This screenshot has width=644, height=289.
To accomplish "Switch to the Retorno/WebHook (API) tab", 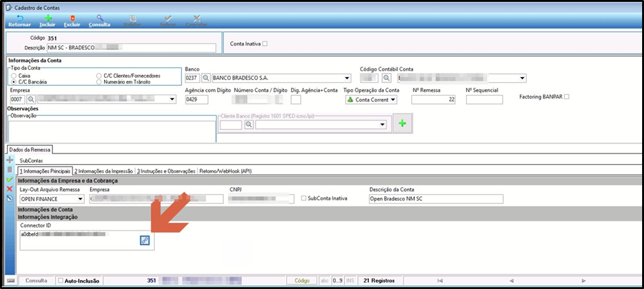I will pos(225,171).
